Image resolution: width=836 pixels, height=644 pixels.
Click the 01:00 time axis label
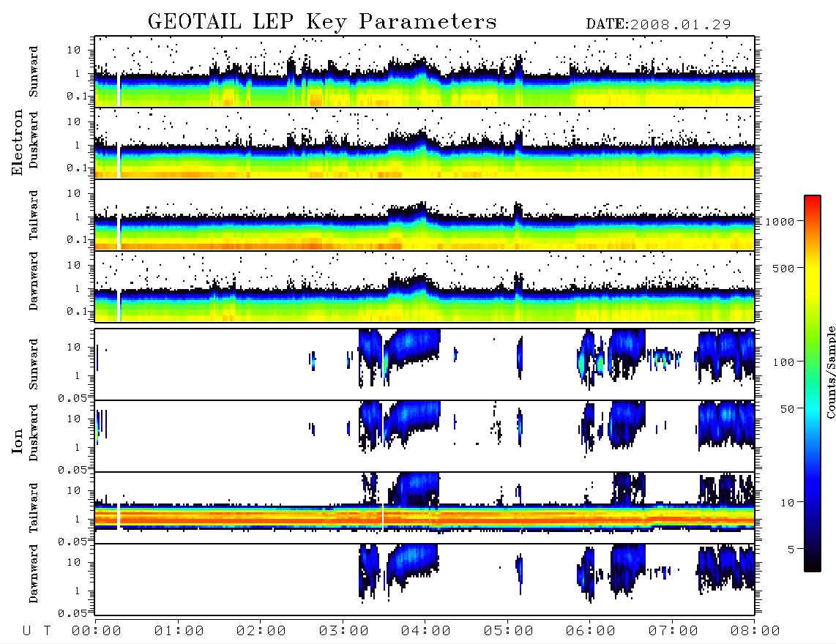point(179,631)
